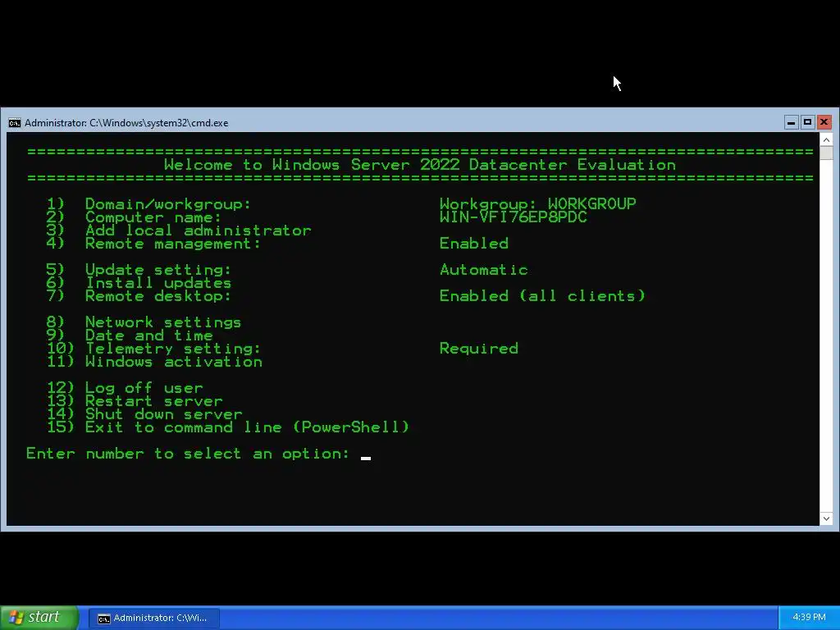Open the start menu button

tap(39, 618)
